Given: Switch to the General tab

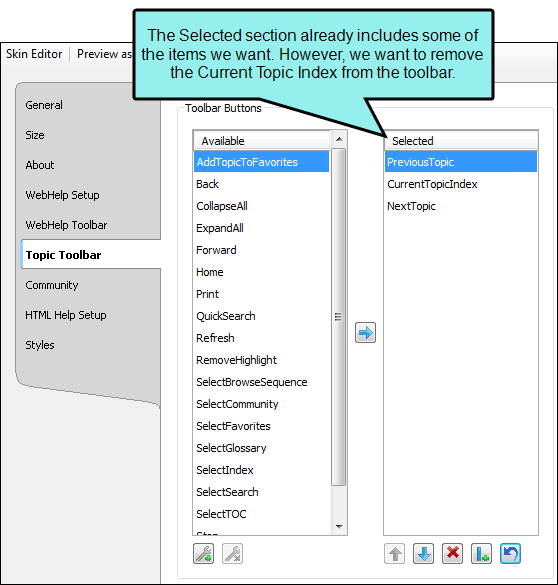Looking at the screenshot, I should pyautogui.click(x=44, y=105).
